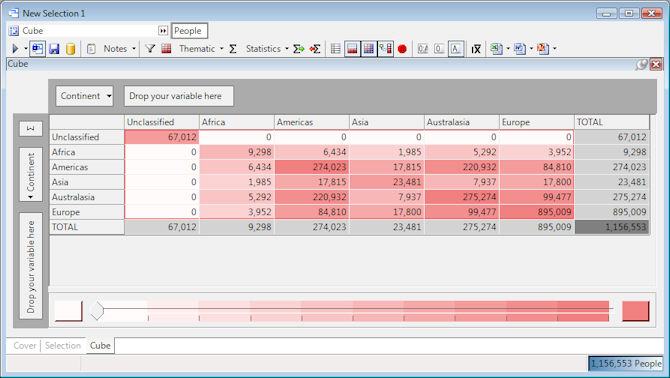Screen dimensions: 670x378
Task: Click the percentage format icon
Action: click(x=423, y=49)
